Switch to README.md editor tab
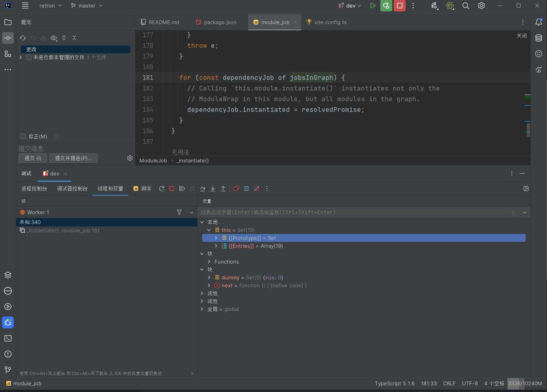The height and width of the screenshot is (392, 547). tap(160, 22)
